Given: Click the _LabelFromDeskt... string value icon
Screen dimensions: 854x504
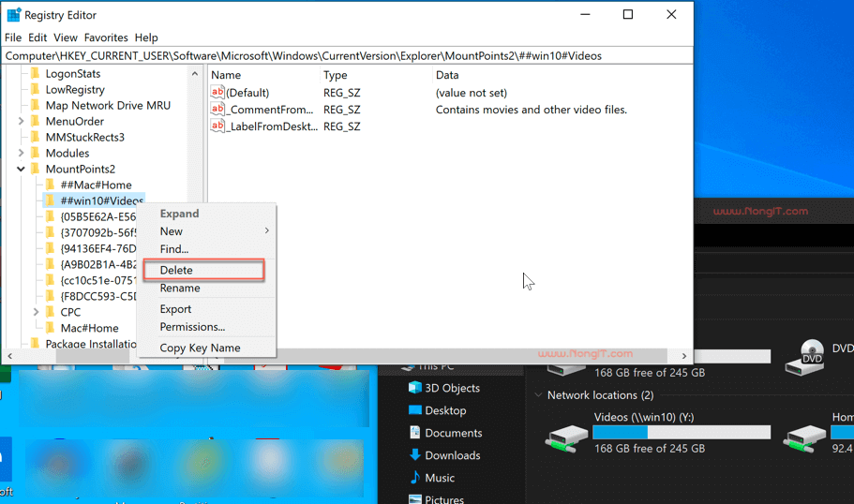Looking at the screenshot, I should point(217,126).
